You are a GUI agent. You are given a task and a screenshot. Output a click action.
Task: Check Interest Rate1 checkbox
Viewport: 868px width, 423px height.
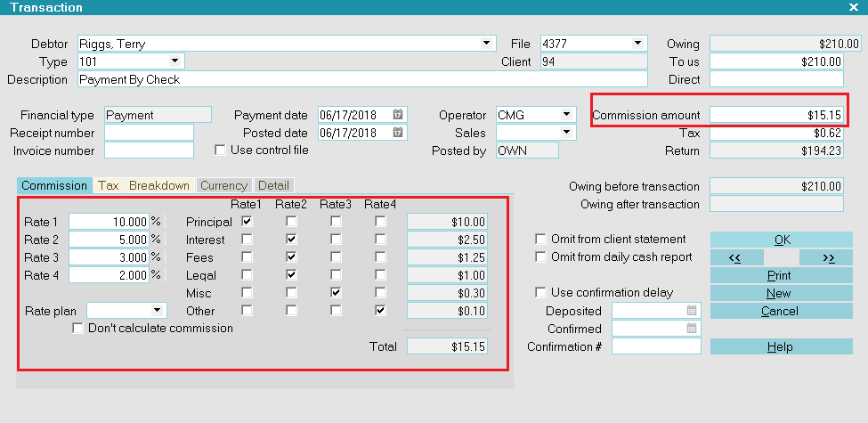[x=247, y=240]
